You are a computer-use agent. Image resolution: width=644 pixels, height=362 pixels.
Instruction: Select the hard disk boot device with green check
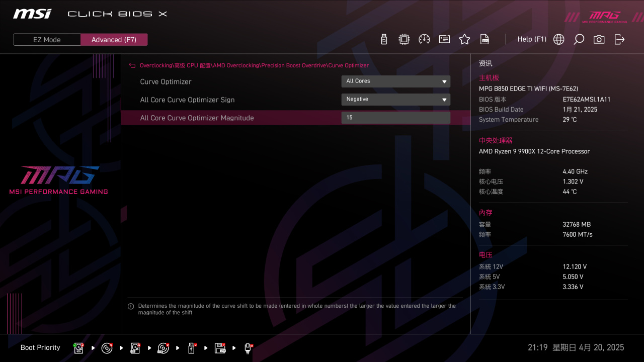coord(78,348)
